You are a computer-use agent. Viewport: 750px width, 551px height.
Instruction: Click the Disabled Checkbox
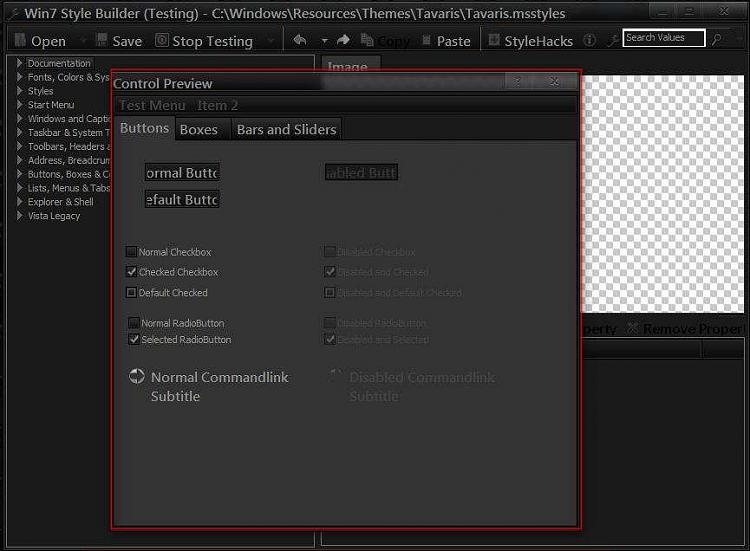pyautogui.click(x=330, y=252)
